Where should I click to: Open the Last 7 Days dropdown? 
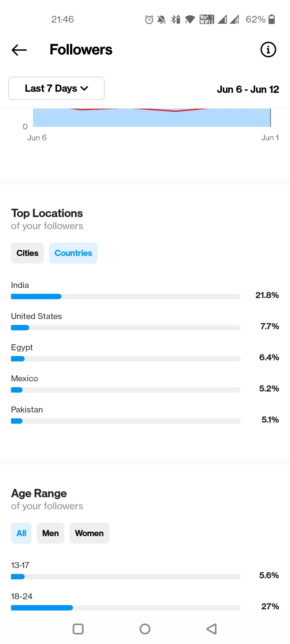[x=56, y=88]
